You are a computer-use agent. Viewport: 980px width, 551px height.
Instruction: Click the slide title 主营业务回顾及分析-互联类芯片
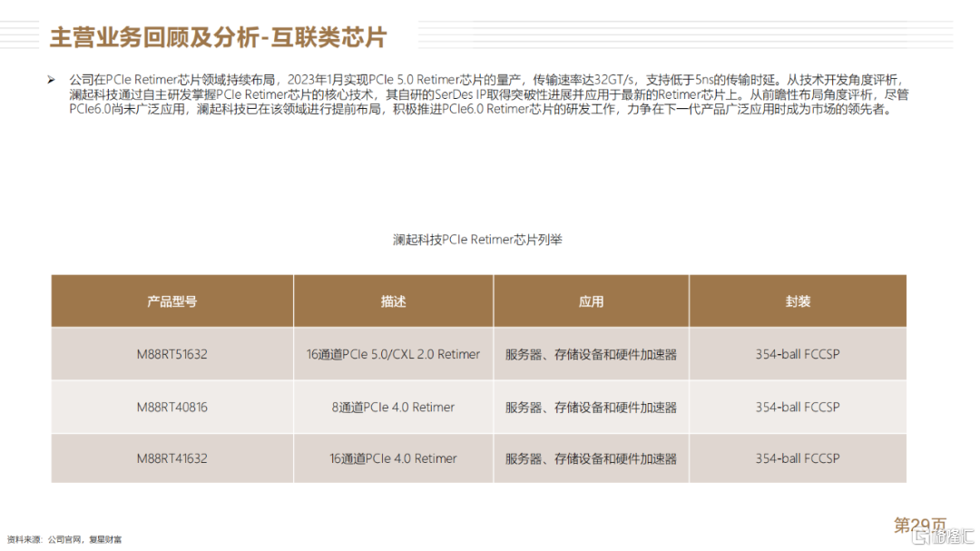click(x=218, y=37)
